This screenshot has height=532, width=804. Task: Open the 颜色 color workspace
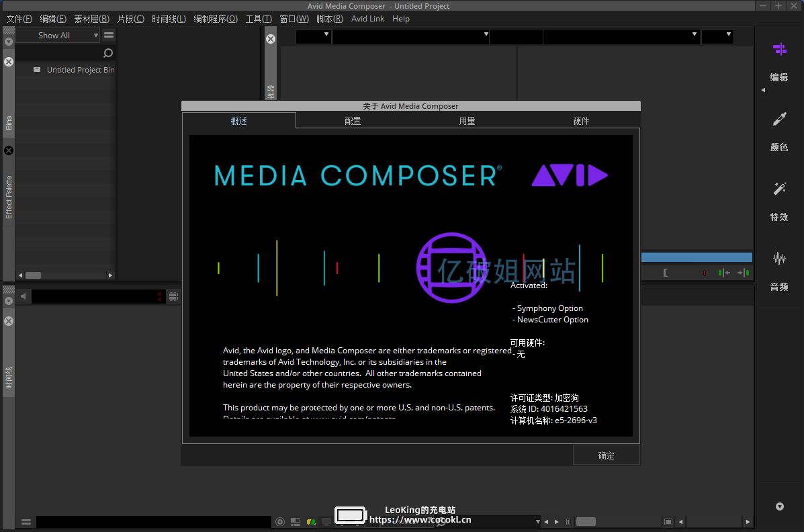coord(779,132)
